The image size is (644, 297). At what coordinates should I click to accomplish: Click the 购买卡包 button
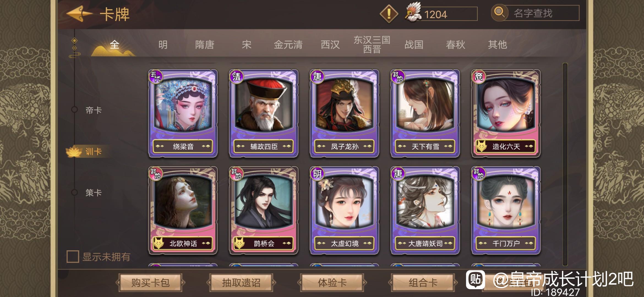point(150,282)
